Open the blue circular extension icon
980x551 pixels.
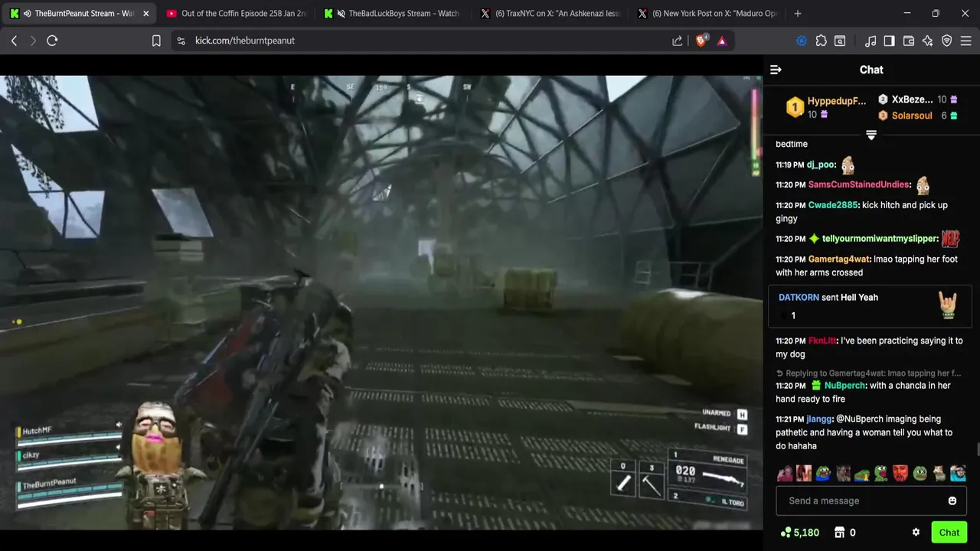[802, 41]
